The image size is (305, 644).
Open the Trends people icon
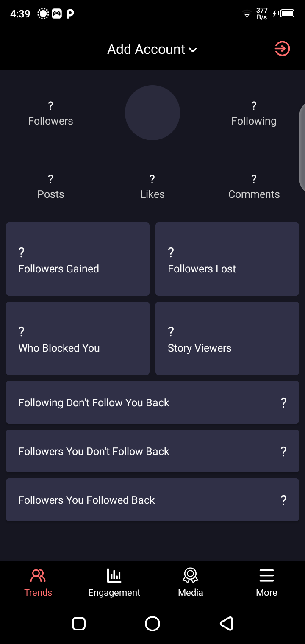38,576
